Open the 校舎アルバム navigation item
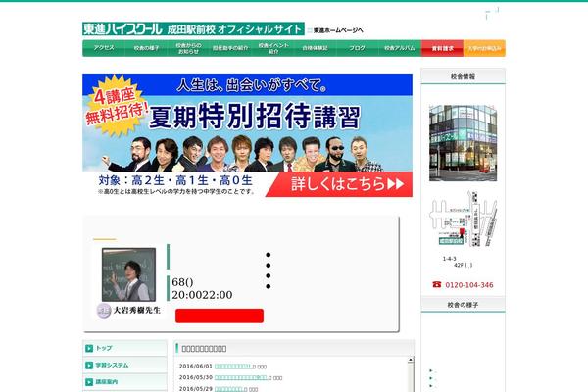 [400, 48]
